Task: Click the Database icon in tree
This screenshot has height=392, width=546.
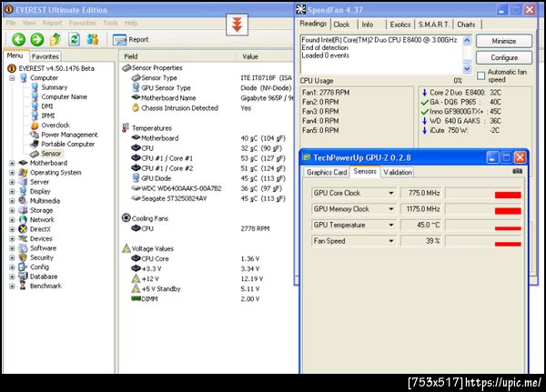Action: tap(23, 276)
